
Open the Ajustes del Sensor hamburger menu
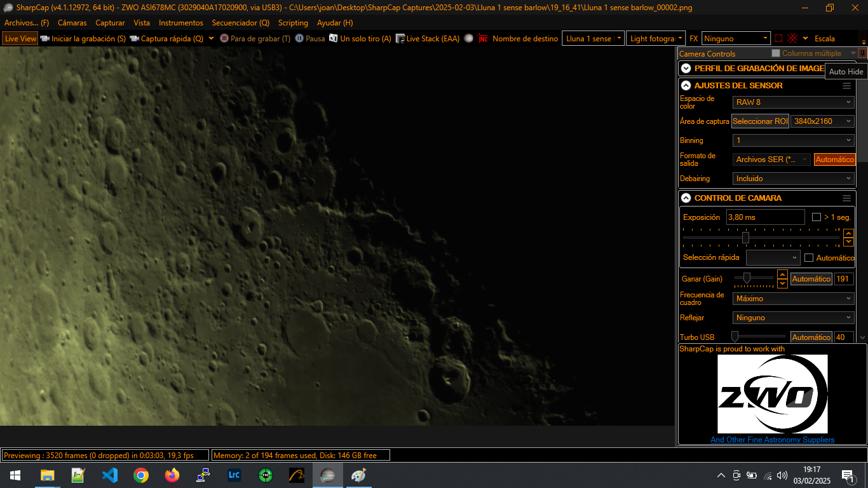[x=846, y=86]
